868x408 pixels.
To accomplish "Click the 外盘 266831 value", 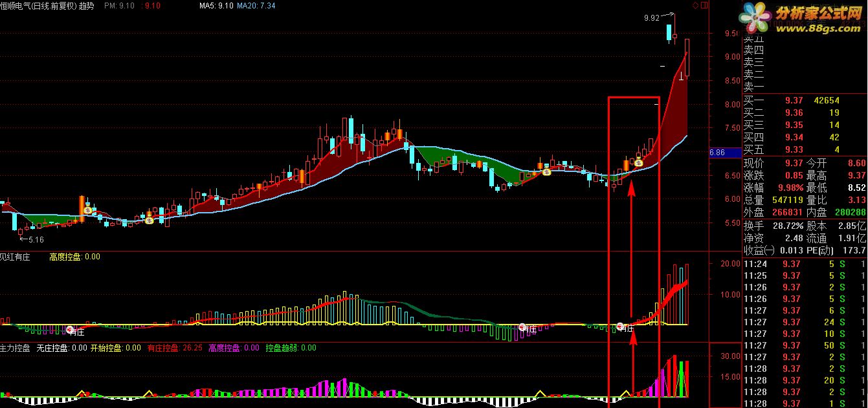I will [x=787, y=213].
